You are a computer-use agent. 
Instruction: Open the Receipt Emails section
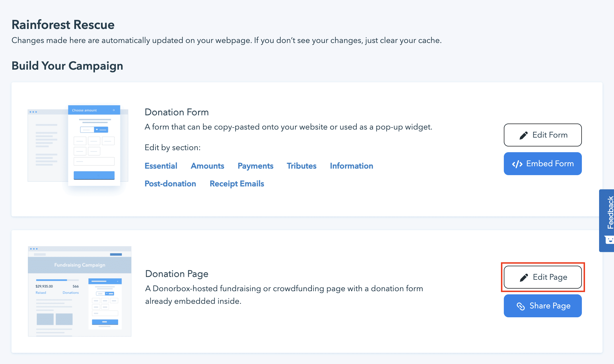pos(237,184)
